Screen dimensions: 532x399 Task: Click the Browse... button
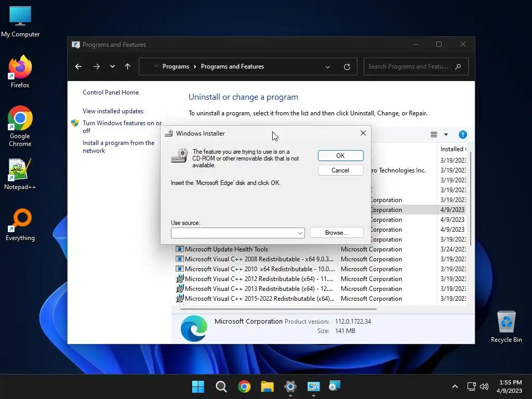336,233
